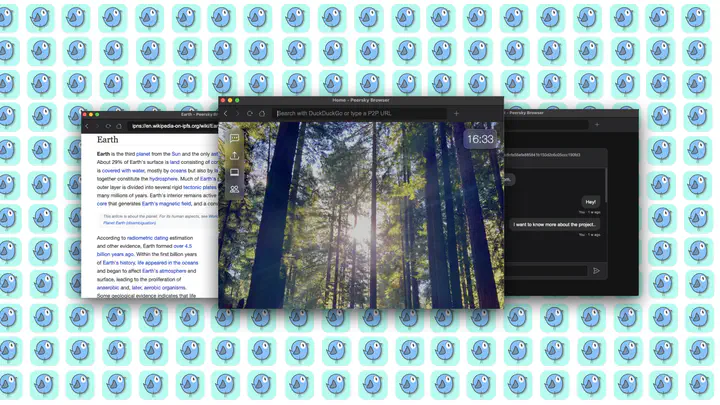Send the chat message with the arrow icon
The height and width of the screenshot is (405, 720).
pyautogui.click(x=596, y=270)
